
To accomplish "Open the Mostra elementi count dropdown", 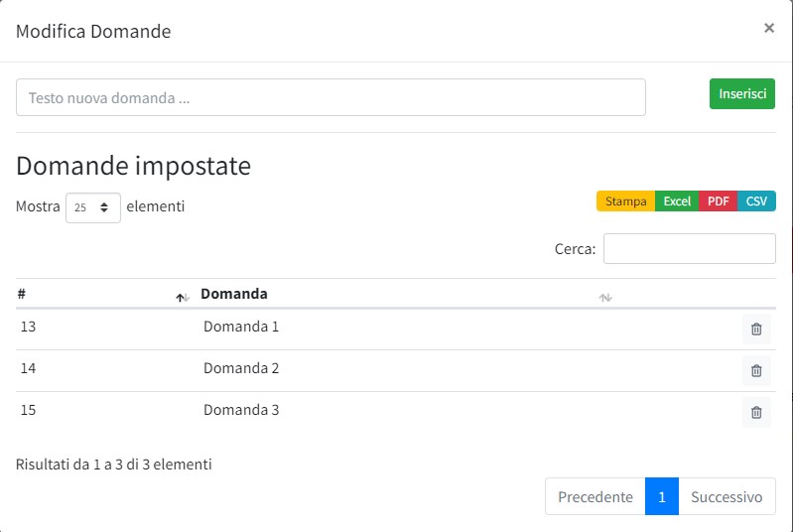I will click(93, 207).
